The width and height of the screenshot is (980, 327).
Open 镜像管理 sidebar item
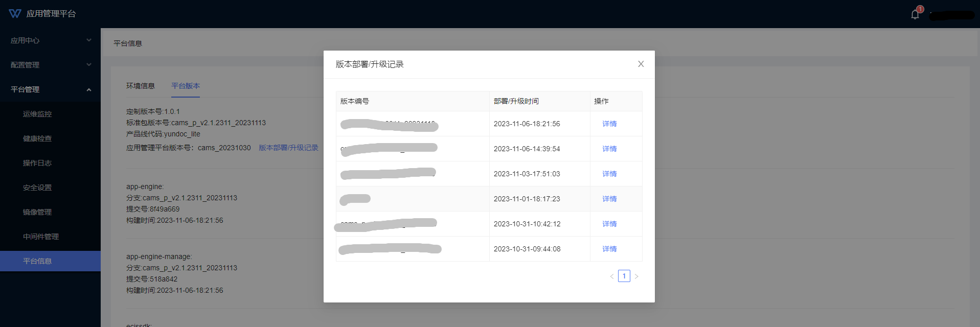coord(37,212)
